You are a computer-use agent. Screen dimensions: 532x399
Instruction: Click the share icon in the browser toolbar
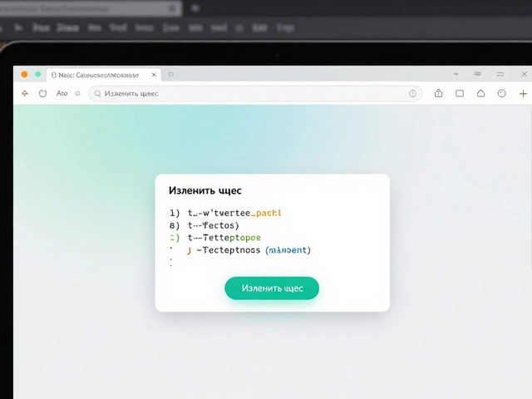click(438, 93)
